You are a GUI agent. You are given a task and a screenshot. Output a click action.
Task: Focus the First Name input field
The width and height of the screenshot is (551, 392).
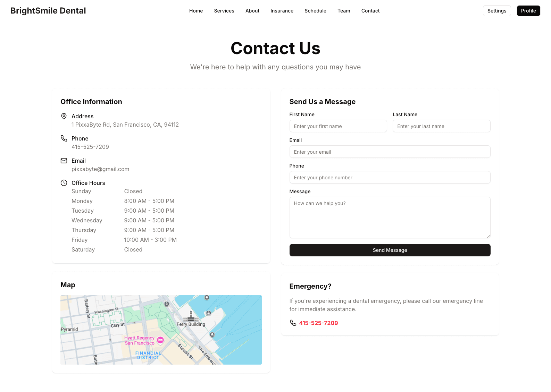tap(338, 126)
